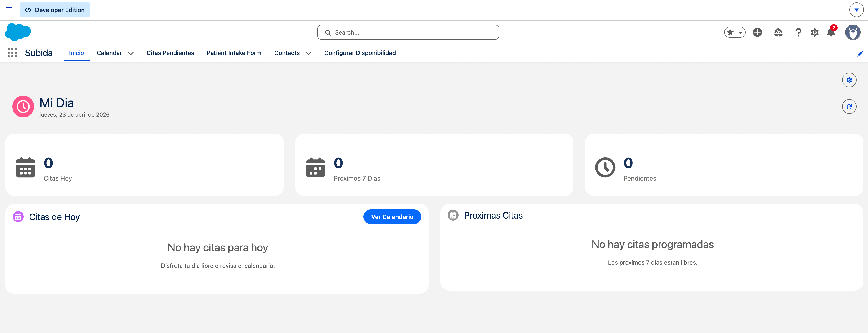The width and height of the screenshot is (868, 333).
Task: Click the Citas Hoy calendar icon
Action: click(x=26, y=167)
